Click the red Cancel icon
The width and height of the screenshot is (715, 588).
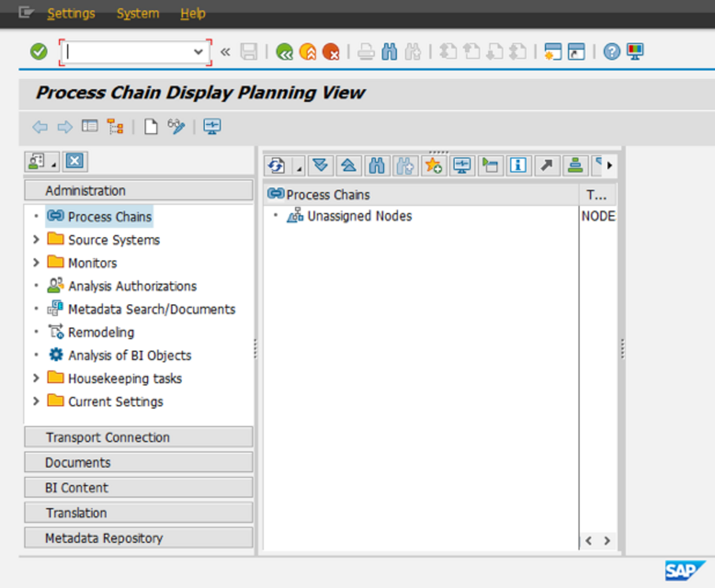pos(331,51)
